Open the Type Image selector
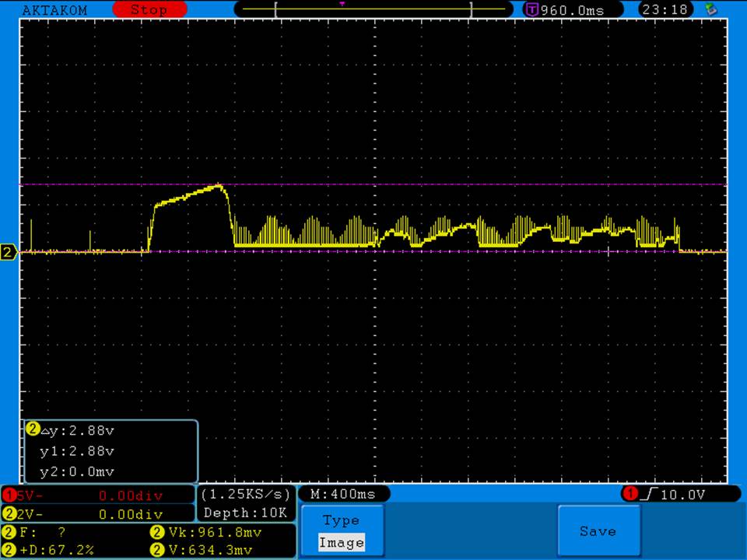Image resolution: width=747 pixels, height=560 pixels. (341, 531)
